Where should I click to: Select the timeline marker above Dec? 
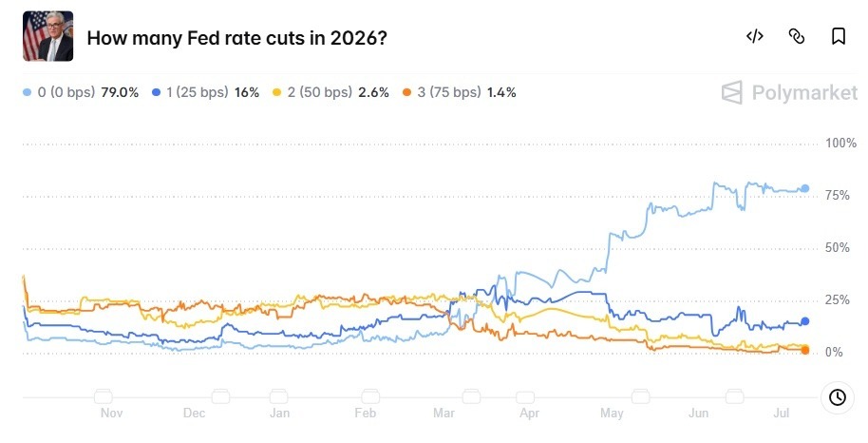click(220, 396)
